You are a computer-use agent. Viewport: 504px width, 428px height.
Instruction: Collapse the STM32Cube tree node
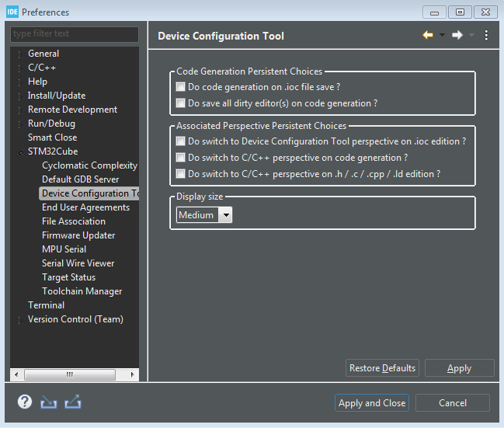(x=20, y=152)
